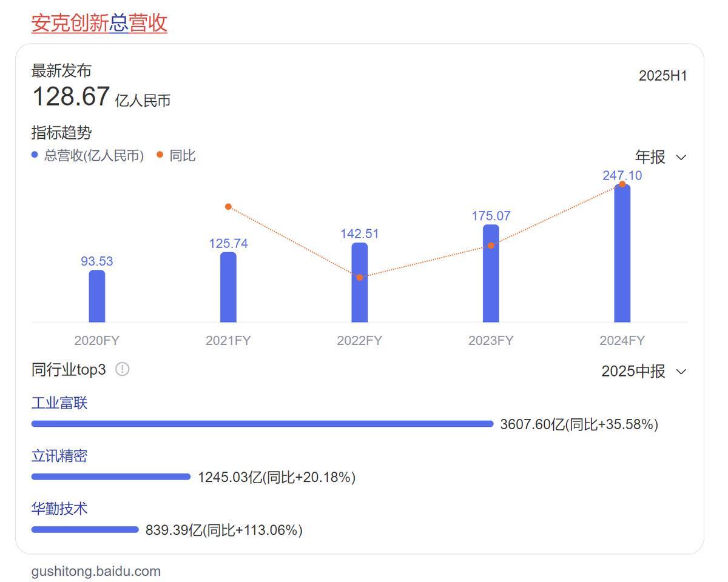
Task: Select the 2021FY revenue bar
Action: click(228, 287)
